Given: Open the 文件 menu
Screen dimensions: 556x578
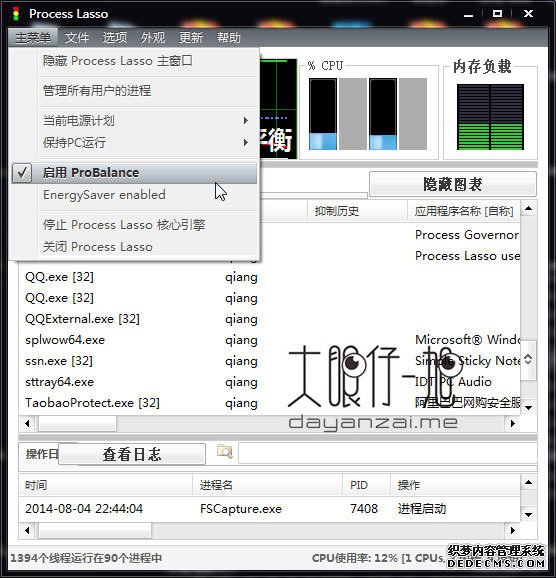Looking at the screenshot, I should [x=77, y=37].
